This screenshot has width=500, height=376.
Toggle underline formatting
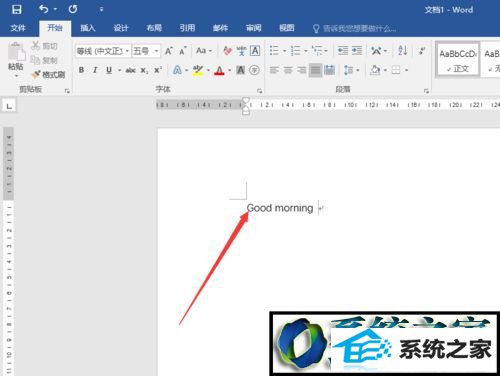click(109, 70)
